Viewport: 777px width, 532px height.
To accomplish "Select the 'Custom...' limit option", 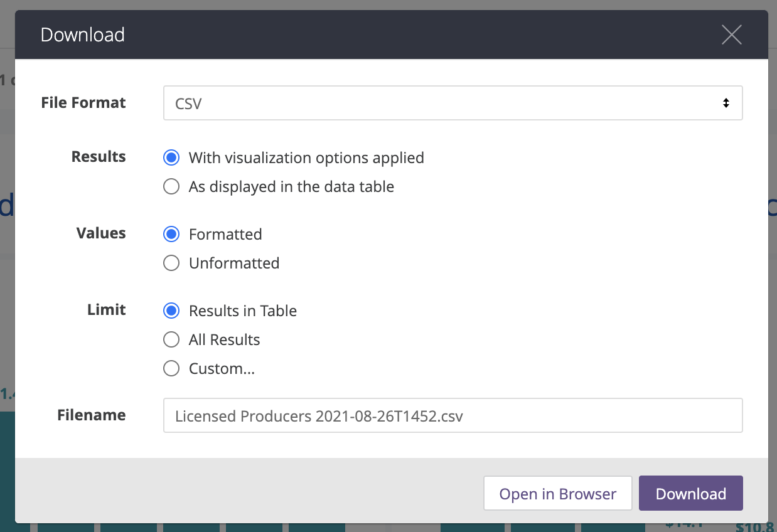I will click(x=171, y=368).
